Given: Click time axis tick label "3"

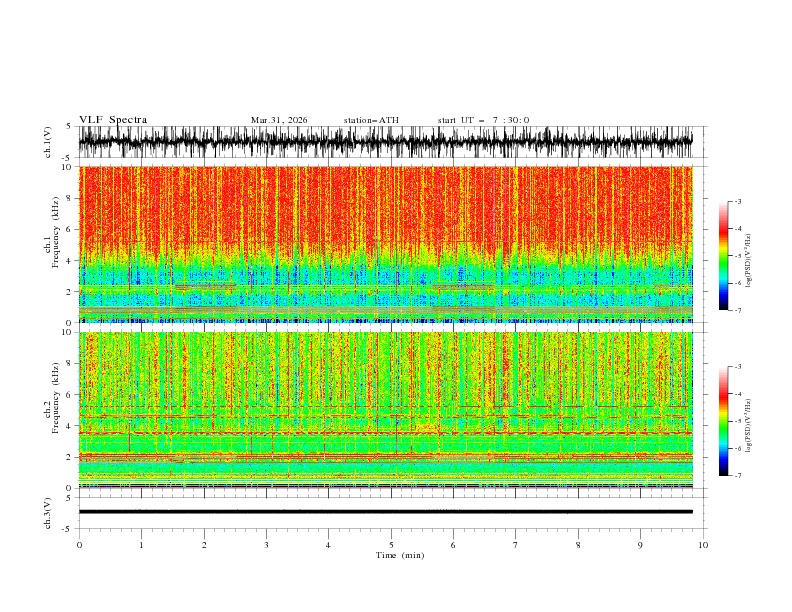Looking at the screenshot, I should click(266, 545).
